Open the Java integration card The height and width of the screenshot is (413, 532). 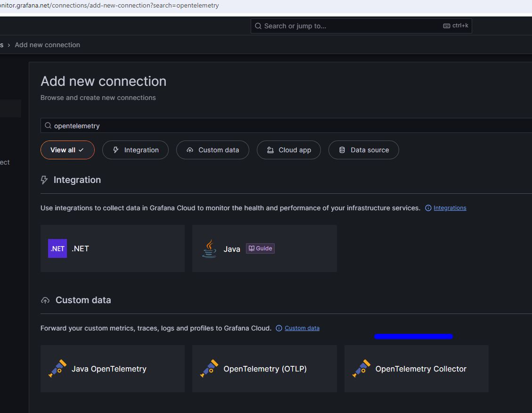[x=265, y=248]
